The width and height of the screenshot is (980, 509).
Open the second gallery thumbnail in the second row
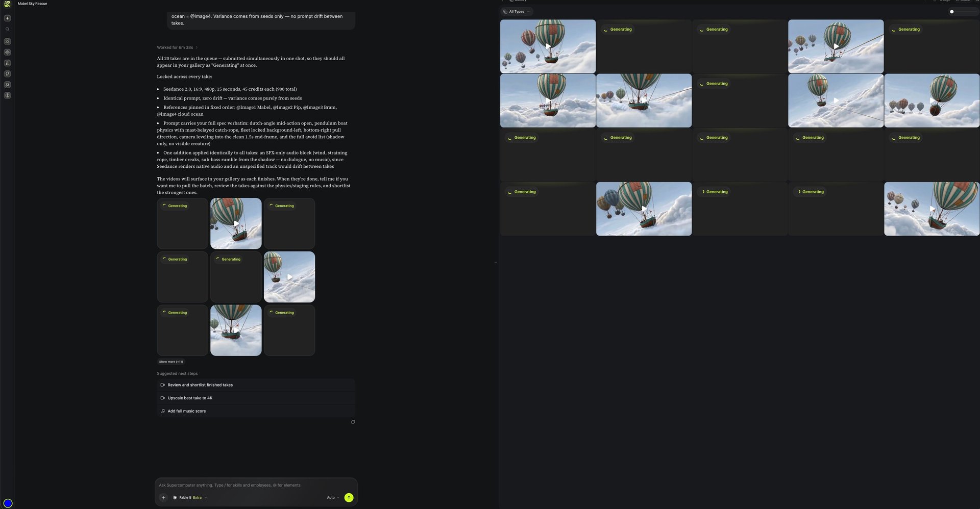coord(644,100)
